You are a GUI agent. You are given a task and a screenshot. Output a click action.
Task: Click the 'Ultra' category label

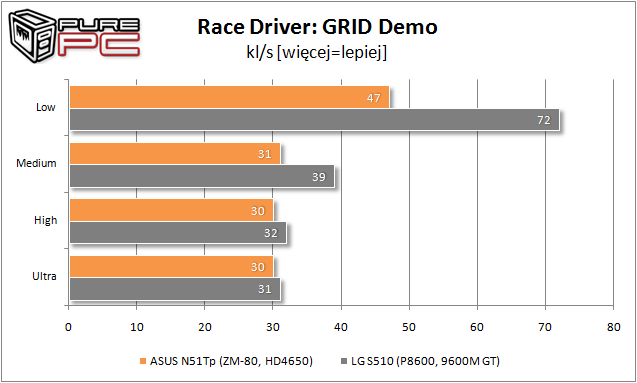coord(44,276)
